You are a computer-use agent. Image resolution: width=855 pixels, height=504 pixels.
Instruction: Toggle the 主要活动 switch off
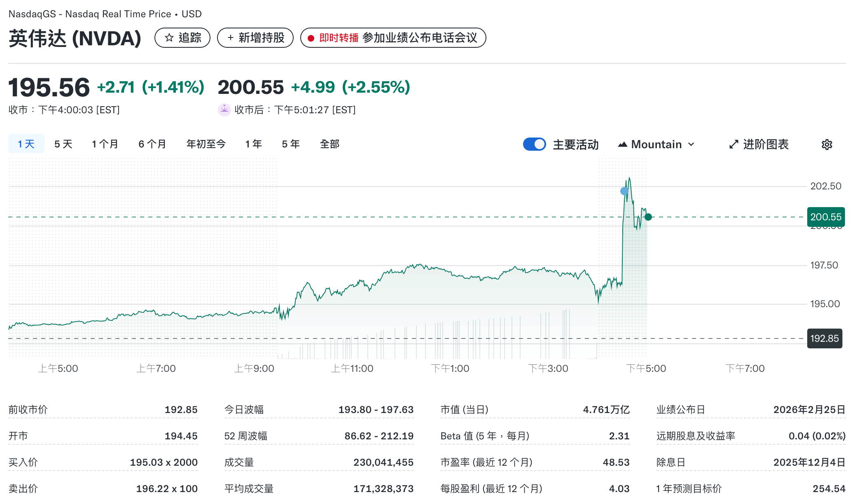coord(534,145)
